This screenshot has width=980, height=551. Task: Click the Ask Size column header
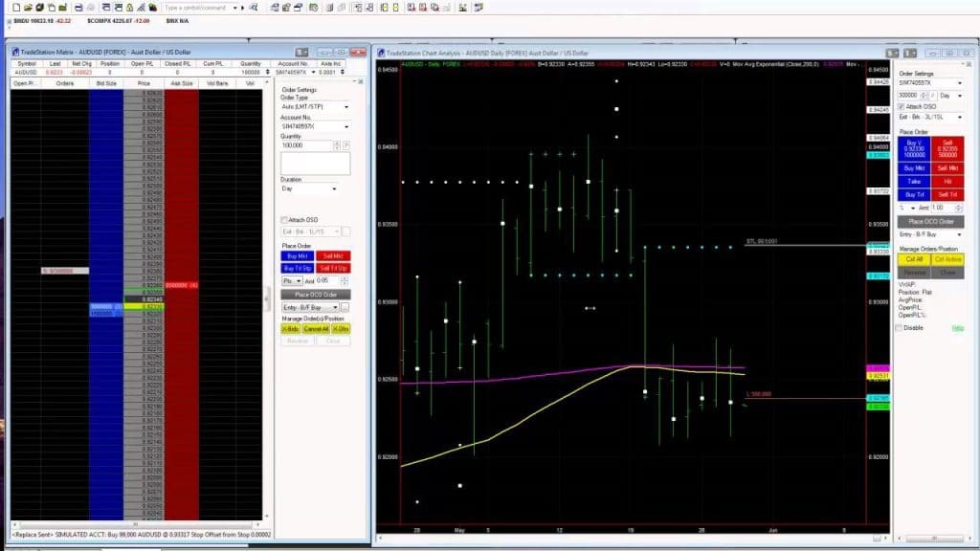point(181,83)
